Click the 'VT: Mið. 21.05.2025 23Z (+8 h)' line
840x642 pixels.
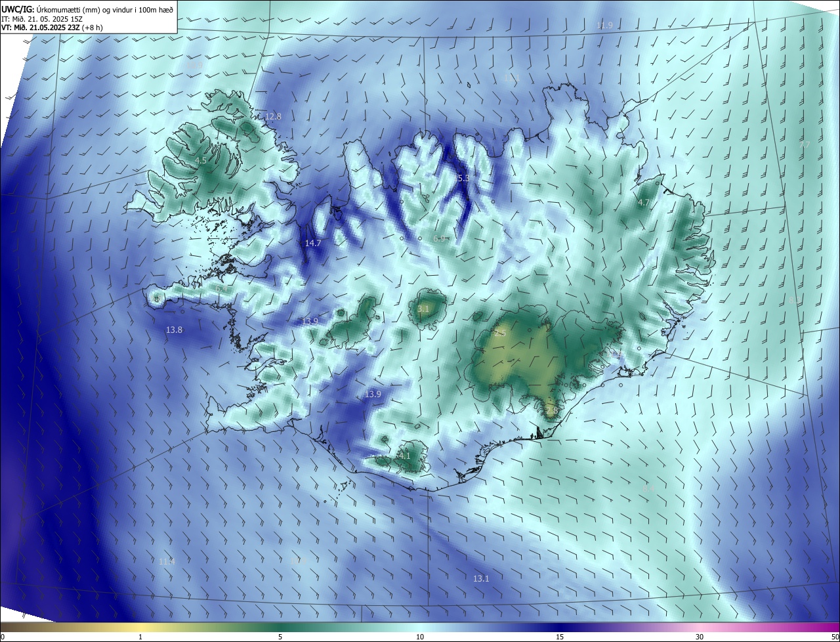pos(52,28)
